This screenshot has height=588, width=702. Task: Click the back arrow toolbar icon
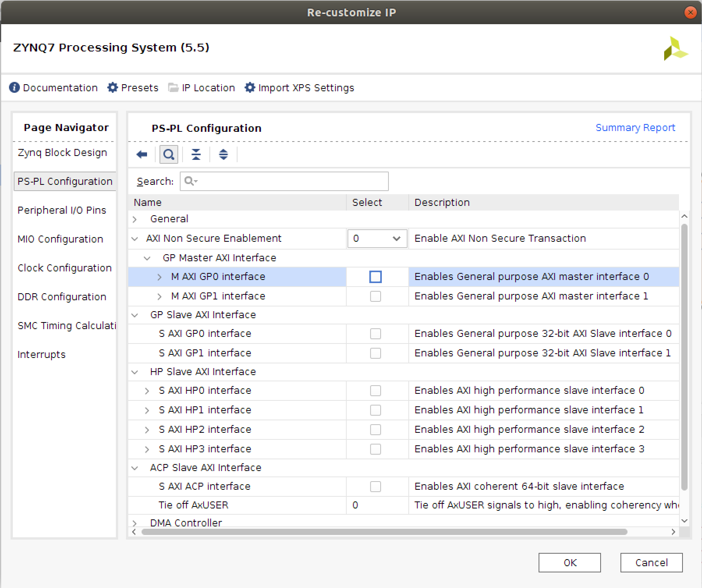[142, 155]
